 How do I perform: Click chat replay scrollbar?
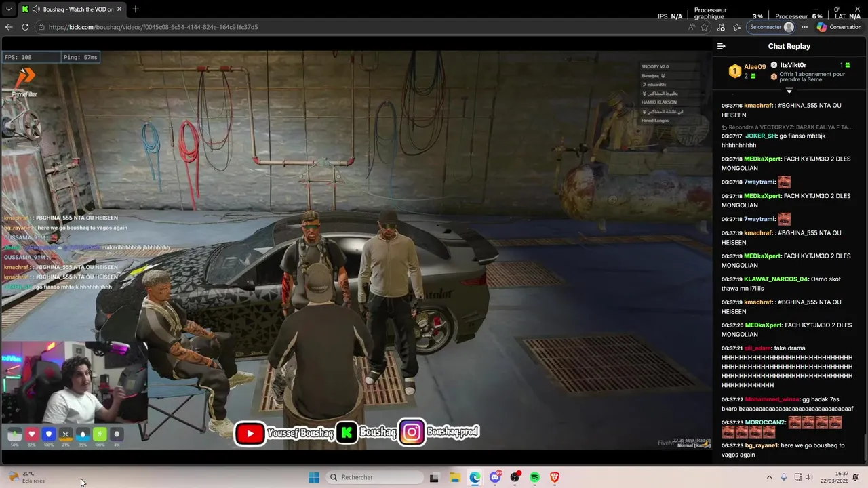click(x=865, y=447)
